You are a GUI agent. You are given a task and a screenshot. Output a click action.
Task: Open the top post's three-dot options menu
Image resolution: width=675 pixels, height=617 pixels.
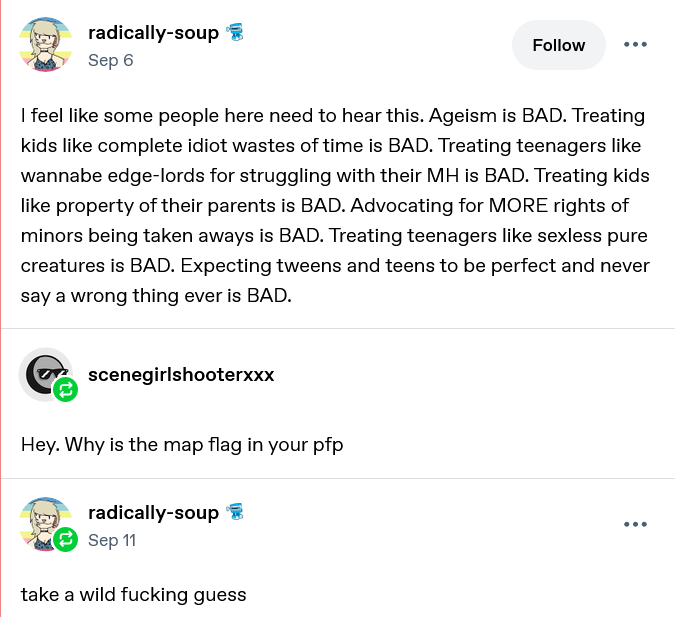click(x=635, y=45)
